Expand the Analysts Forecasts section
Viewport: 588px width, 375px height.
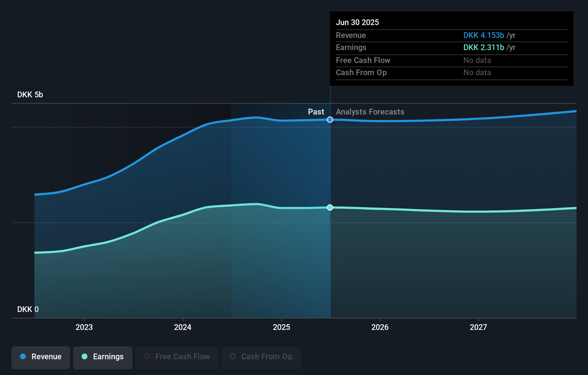[370, 112]
